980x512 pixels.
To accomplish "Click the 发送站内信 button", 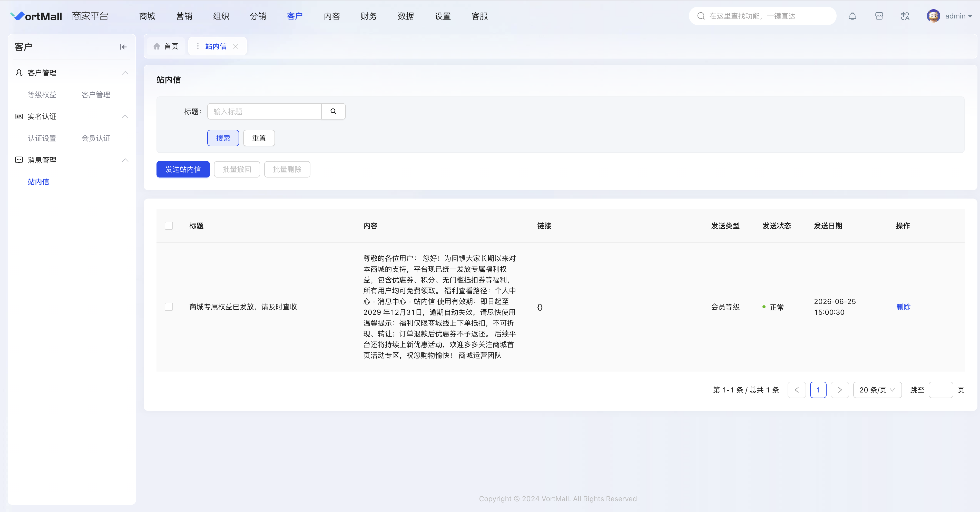I will click(x=183, y=169).
